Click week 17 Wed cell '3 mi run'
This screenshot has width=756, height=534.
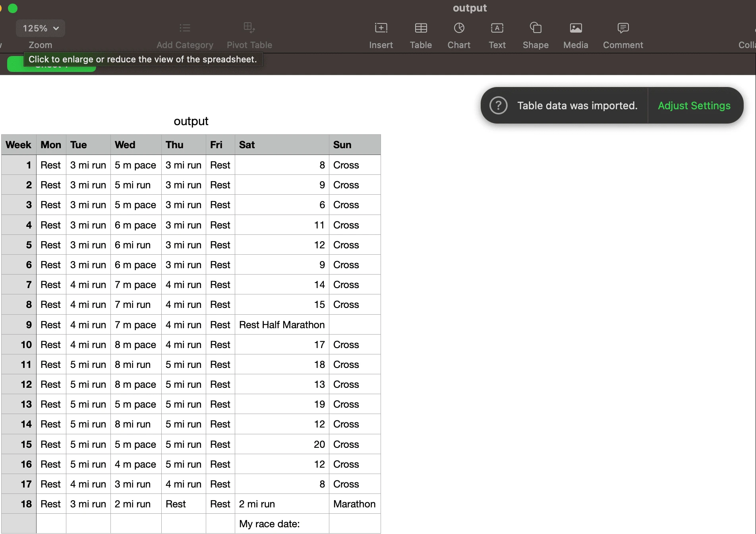tap(136, 484)
